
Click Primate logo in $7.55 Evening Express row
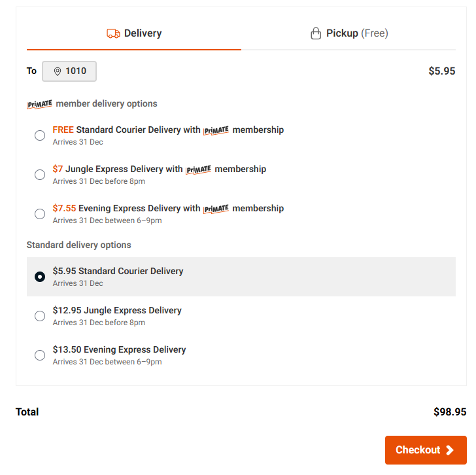[x=216, y=209]
